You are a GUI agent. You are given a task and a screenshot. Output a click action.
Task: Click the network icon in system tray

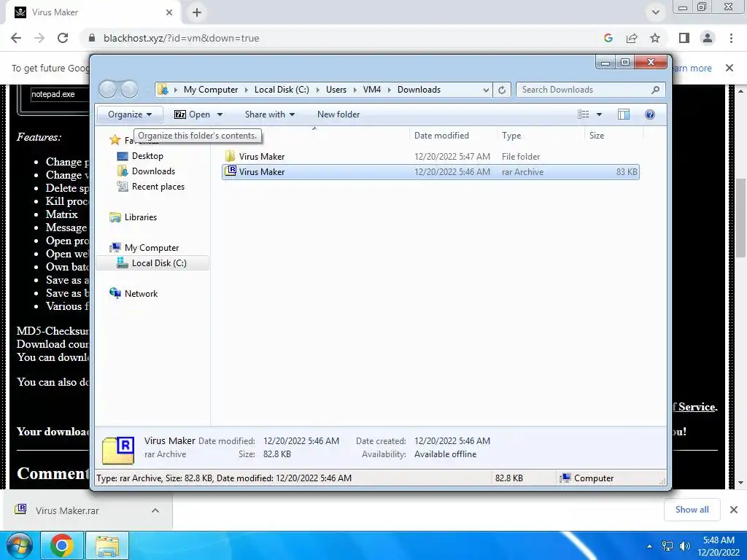(667, 546)
